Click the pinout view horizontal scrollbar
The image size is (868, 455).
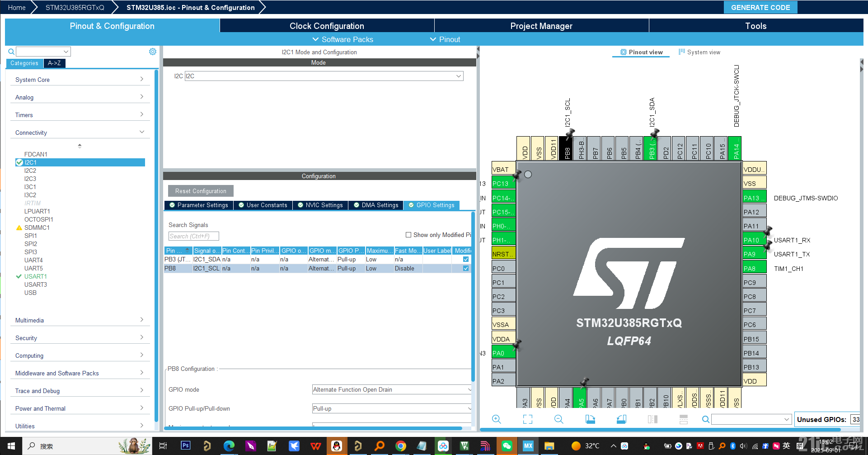(x=660, y=429)
